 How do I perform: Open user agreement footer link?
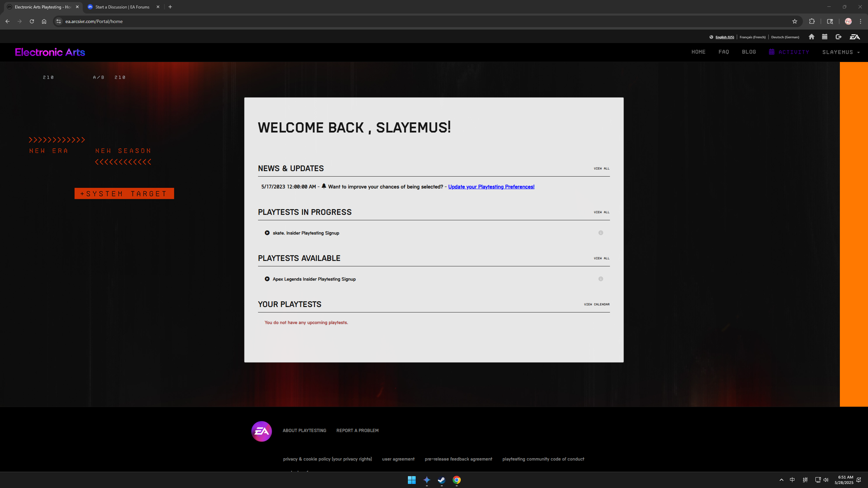click(x=398, y=459)
